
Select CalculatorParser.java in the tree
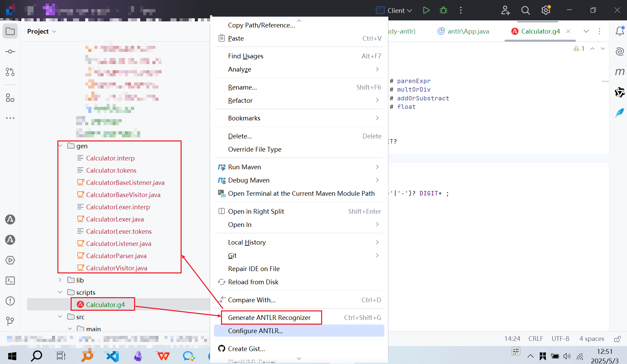(x=116, y=256)
